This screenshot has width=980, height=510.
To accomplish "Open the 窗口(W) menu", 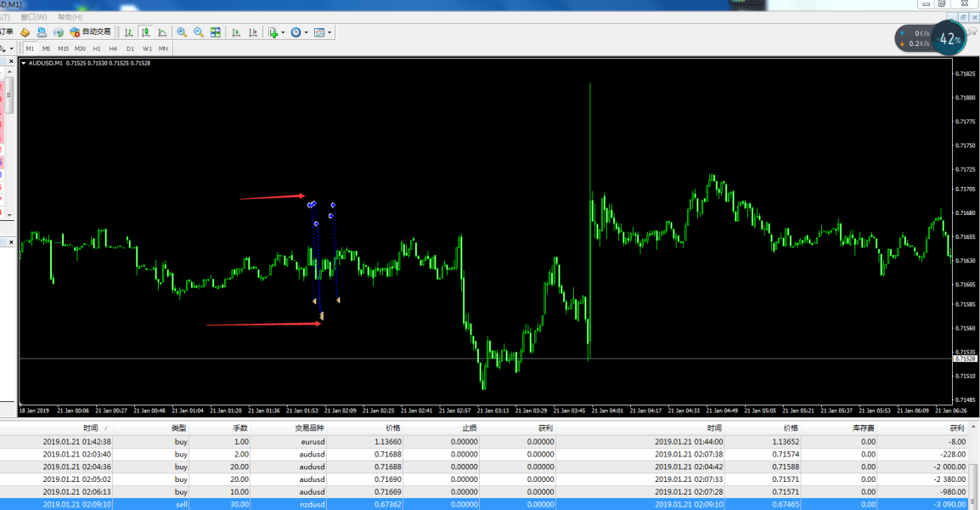I will tap(33, 17).
